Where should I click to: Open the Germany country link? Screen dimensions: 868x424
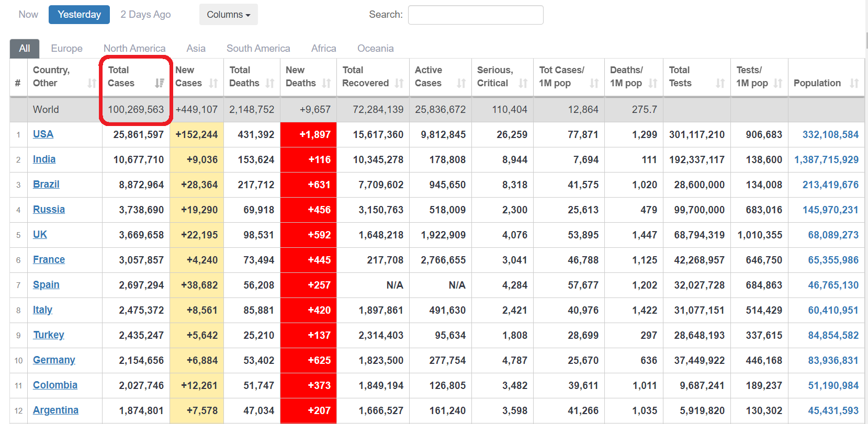click(54, 360)
